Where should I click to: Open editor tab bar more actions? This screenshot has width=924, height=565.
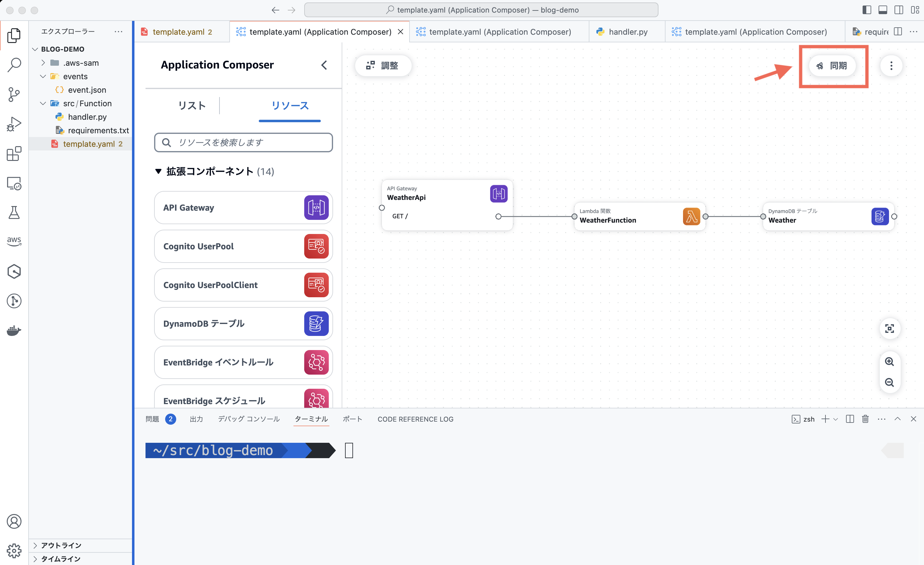(x=914, y=32)
